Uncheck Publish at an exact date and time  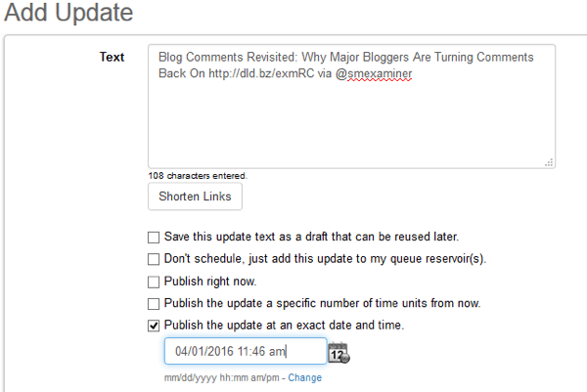[154, 326]
